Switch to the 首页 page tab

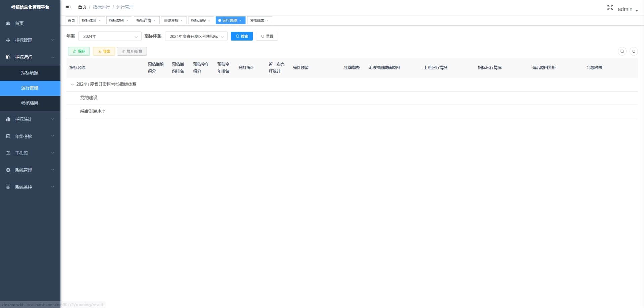coord(71,20)
